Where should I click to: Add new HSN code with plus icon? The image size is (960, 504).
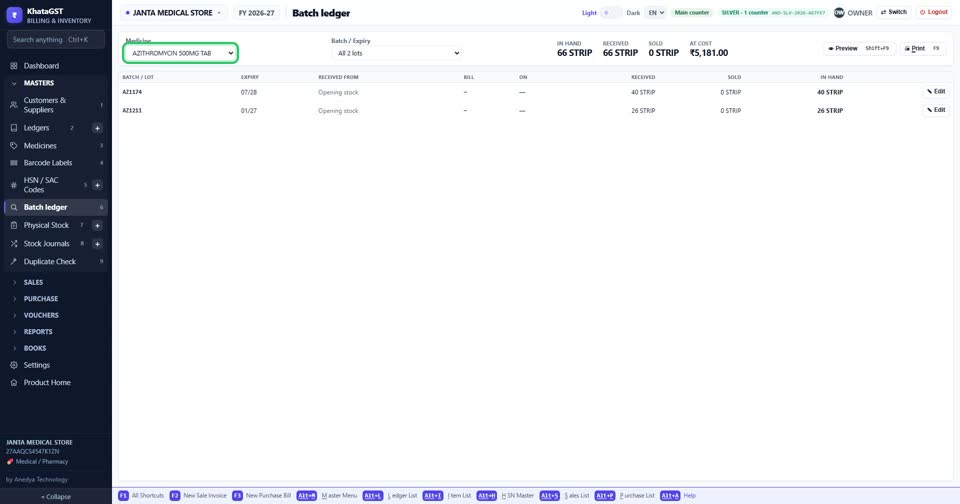coord(97,185)
